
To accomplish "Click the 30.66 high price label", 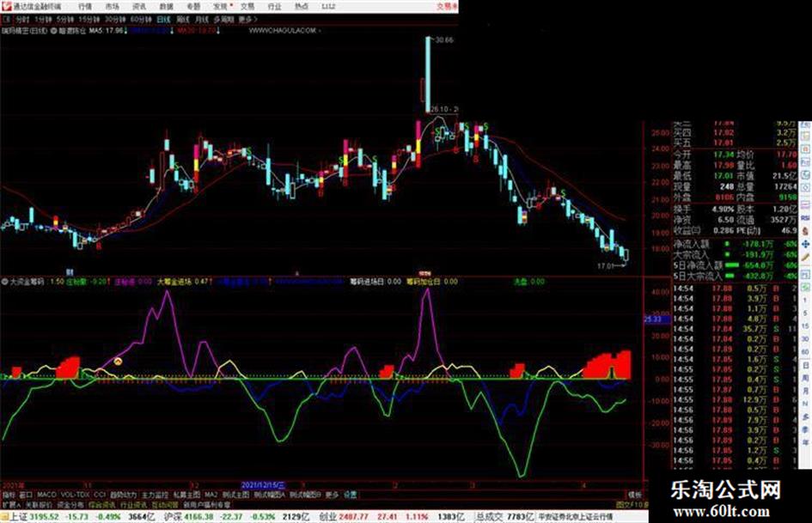I will [444, 40].
